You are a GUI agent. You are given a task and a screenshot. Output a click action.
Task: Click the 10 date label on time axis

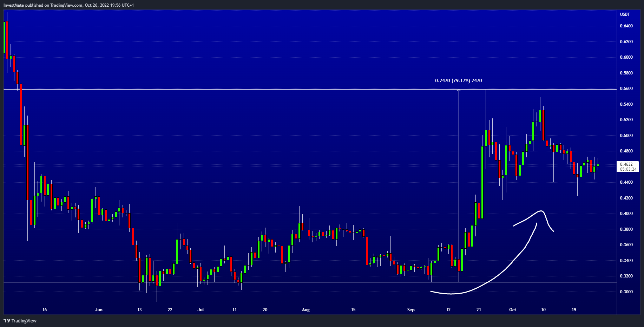click(543, 310)
